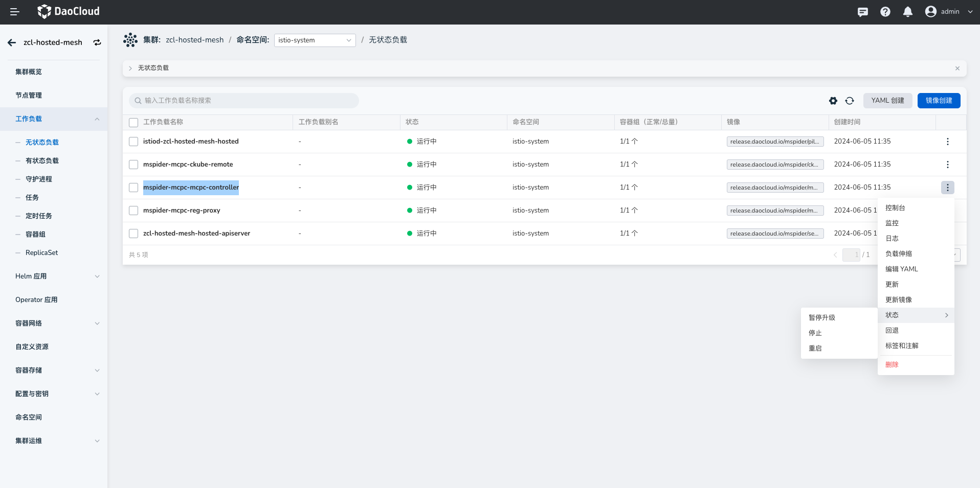Click the switch cluster icon
This screenshot has height=488, width=980.
(97, 42)
